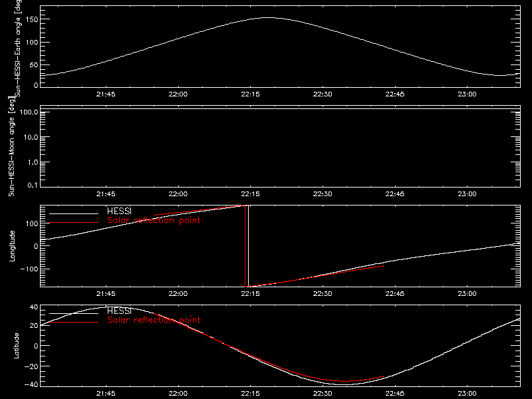Click the 150 tick on Earth angle axis

click(x=32, y=19)
